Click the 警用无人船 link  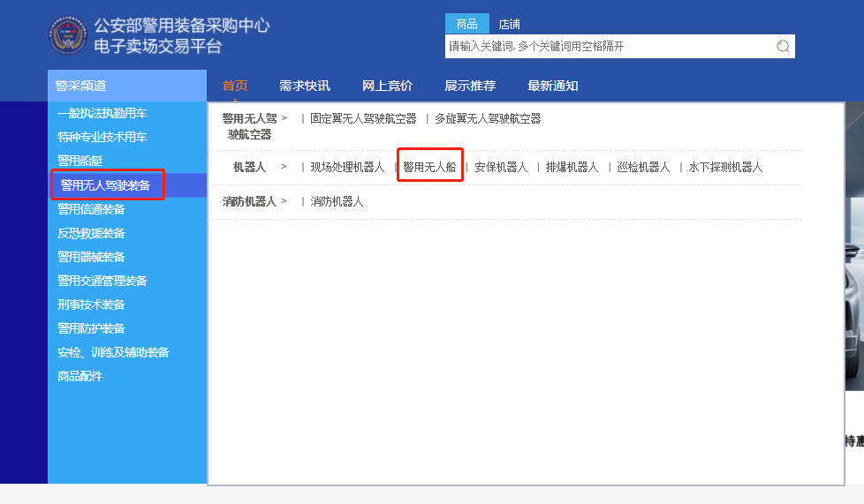429,167
